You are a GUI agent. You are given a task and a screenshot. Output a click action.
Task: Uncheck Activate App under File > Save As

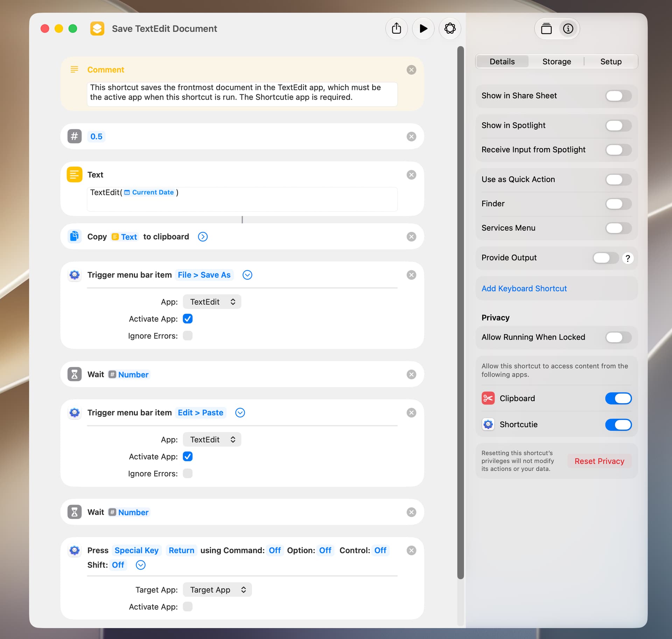click(188, 319)
